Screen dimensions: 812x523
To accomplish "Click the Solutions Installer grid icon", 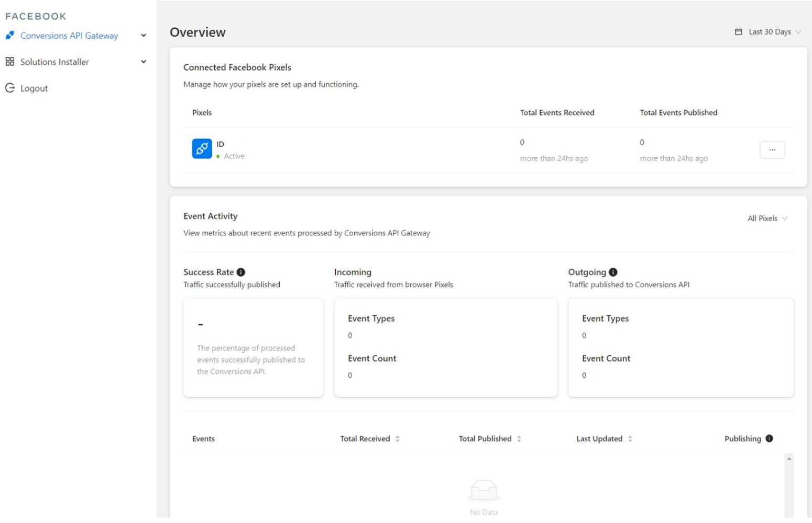I will tap(9, 61).
